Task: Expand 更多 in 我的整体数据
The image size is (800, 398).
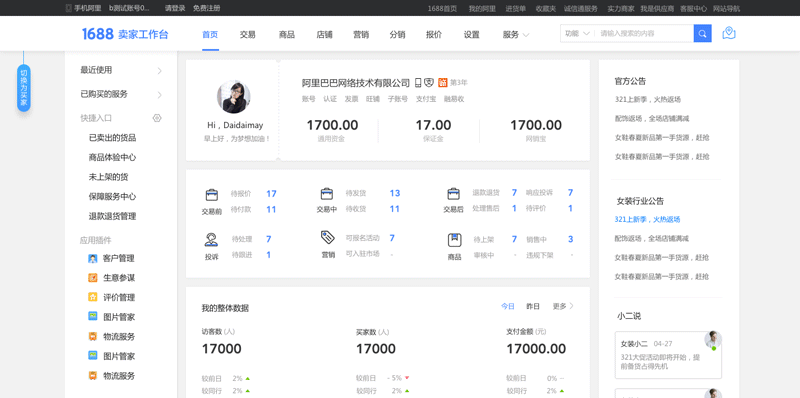Action: click(563, 306)
